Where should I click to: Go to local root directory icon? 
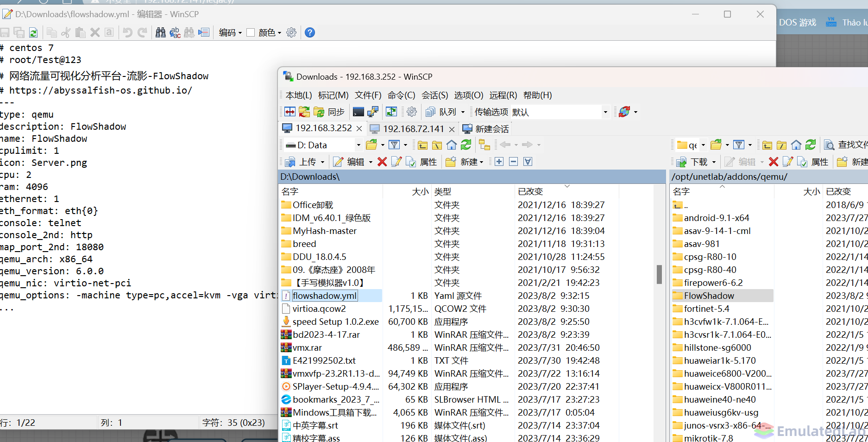(x=437, y=145)
